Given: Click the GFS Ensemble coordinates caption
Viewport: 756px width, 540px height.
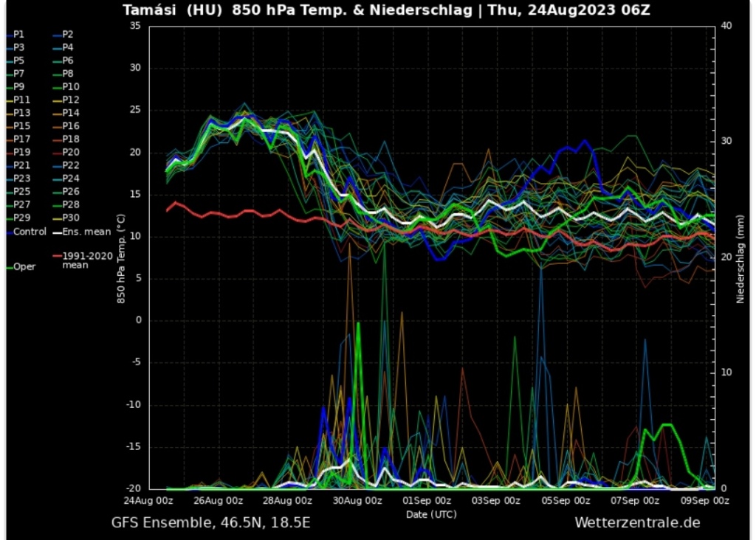Looking at the screenshot, I should 210,522.
